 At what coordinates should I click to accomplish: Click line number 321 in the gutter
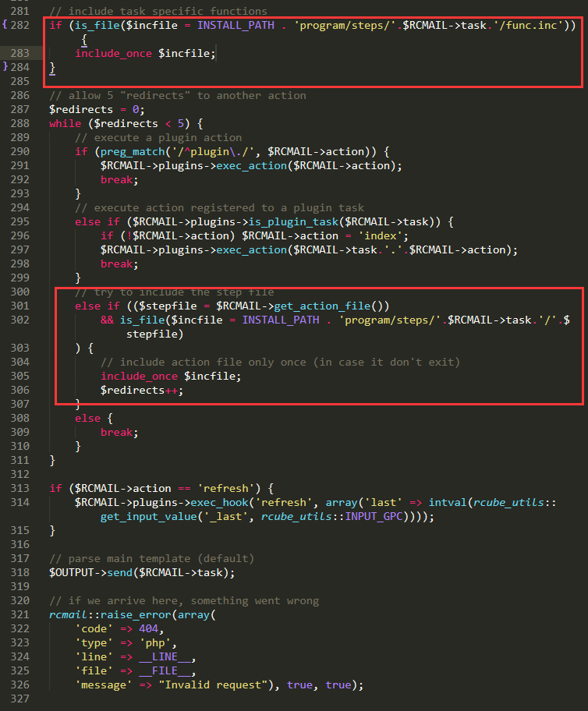pyautogui.click(x=20, y=614)
